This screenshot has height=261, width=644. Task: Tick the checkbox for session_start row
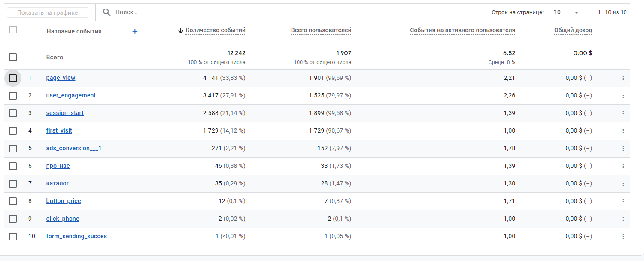(x=13, y=113)
